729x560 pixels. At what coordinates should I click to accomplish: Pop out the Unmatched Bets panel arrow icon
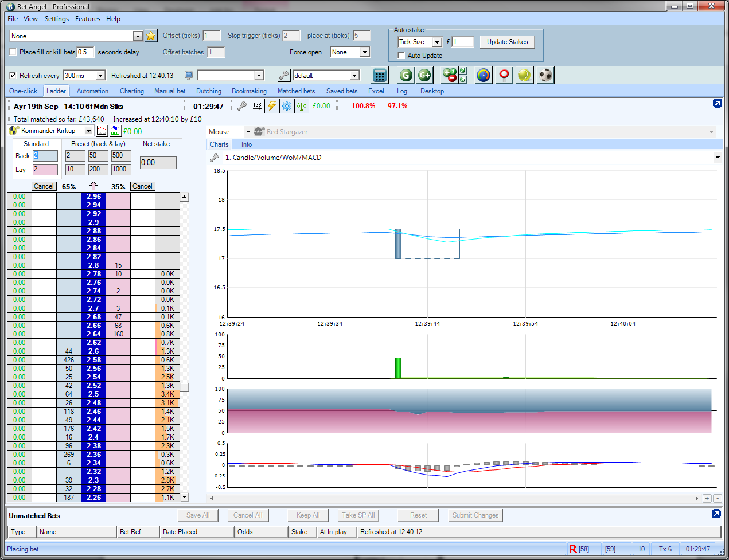point(716,514)
